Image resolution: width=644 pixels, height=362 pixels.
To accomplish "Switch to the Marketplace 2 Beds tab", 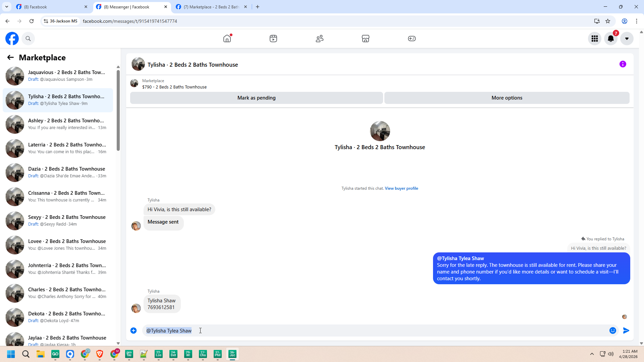I will pyautogui.click(x=211, y=7).
